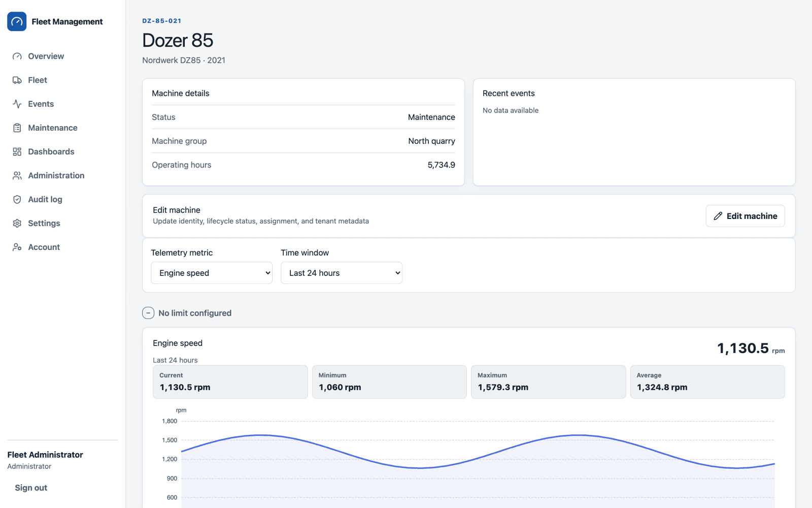Open the Fleet section

tap(63, 80)
